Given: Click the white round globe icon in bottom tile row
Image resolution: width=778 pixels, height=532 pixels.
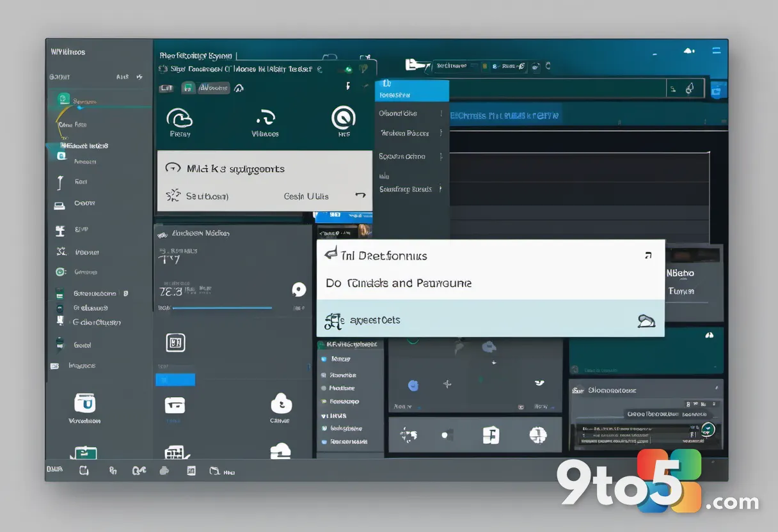Looking at the screenshot, I should pyautogui.click(x=538, y=435).
